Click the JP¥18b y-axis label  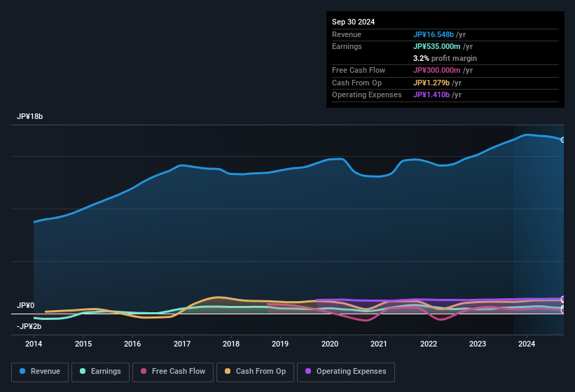click(x=29, y=116)
